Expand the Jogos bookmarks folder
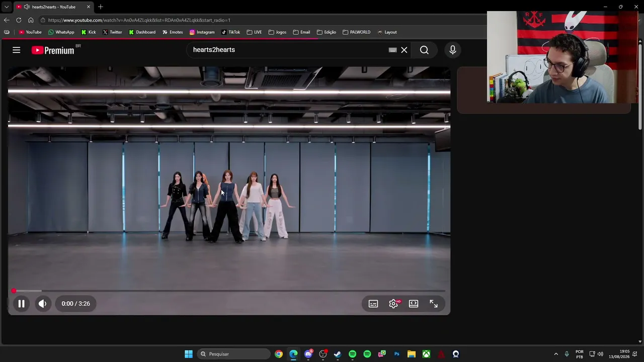644x362 pixels. 278,32
